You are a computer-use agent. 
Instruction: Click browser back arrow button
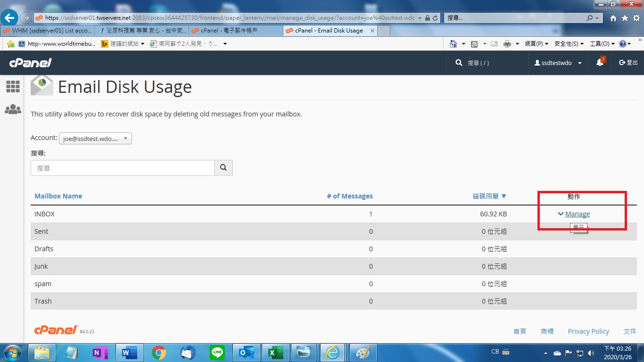click(10, 18)
